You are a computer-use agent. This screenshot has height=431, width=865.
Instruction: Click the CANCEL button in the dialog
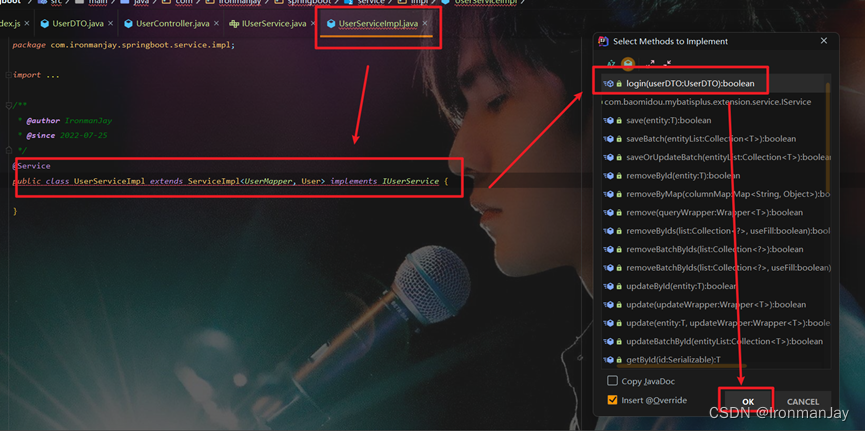pyautogui.click(x=803, y=401)
